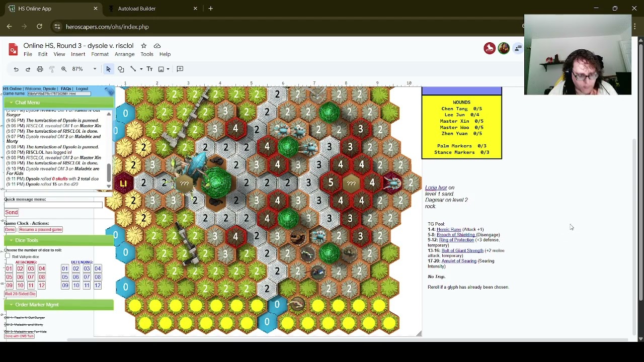Collapse the Chat Menu section
The image size is (644, 362).
point(58,103)
